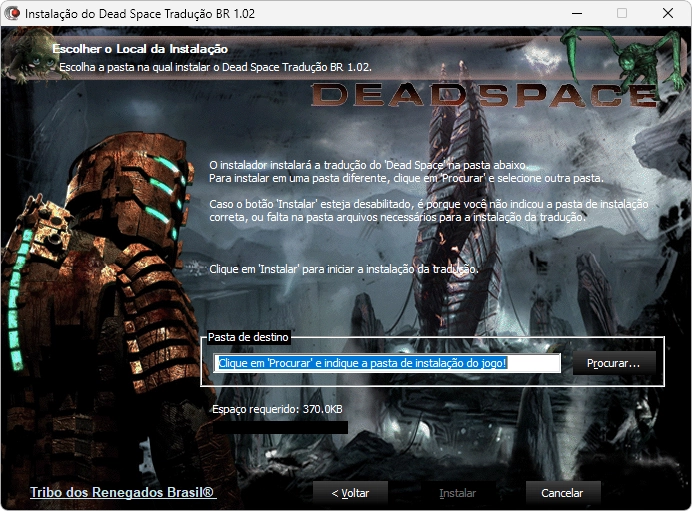Close the installer window
692x511 pixels.
668,13
